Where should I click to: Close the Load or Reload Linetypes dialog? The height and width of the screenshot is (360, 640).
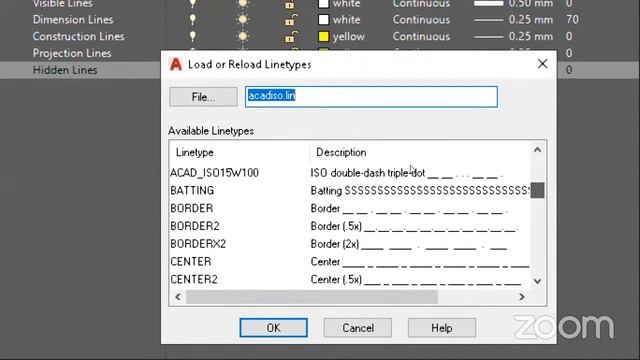[x=542, y=64]
